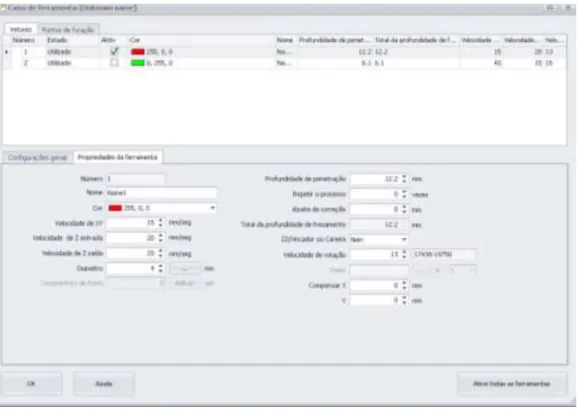Screen dimensions: 577x410
Task: Click the Diâmetro value field
Action: (x=132, y=269)
